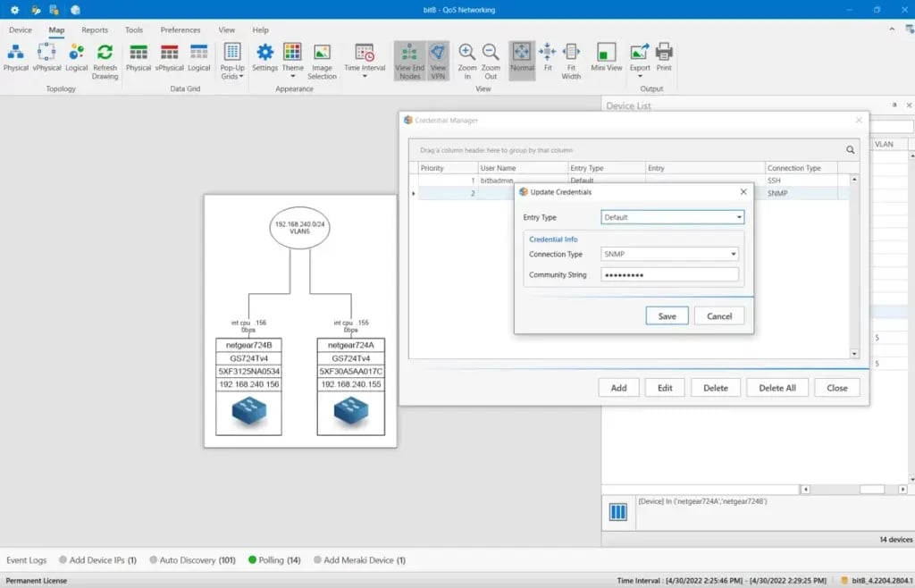Click Edit in Credential Manager
915x588 pixels.
665,388
